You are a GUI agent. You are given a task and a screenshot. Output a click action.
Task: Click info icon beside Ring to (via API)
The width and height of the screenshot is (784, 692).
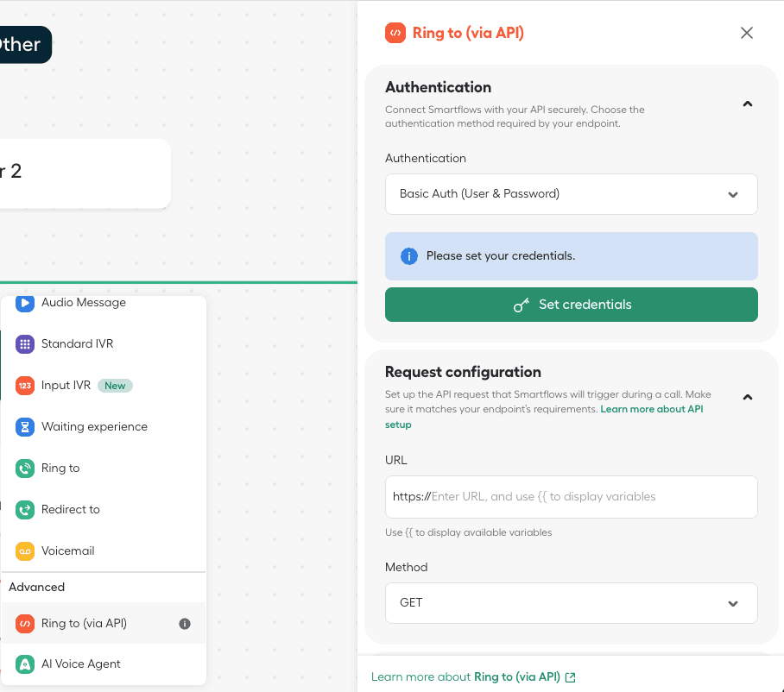click(x=185, y=624)
